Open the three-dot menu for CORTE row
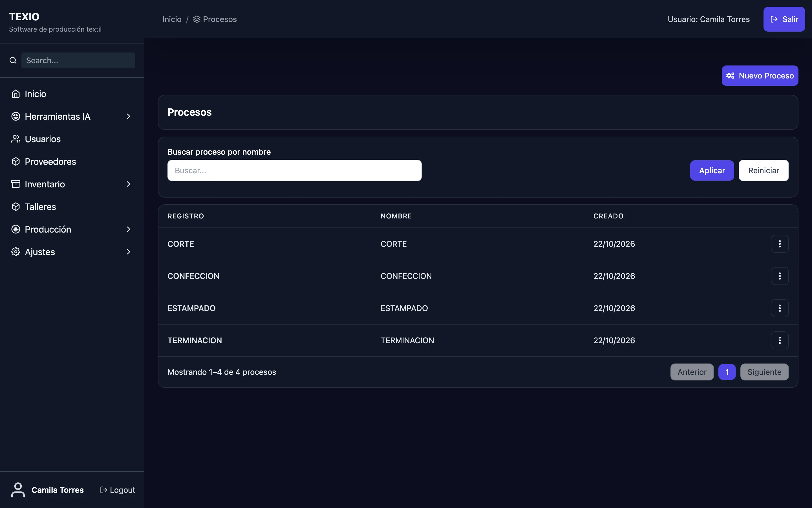The height and width of the screenshot is (508, 812). point(780,244)
